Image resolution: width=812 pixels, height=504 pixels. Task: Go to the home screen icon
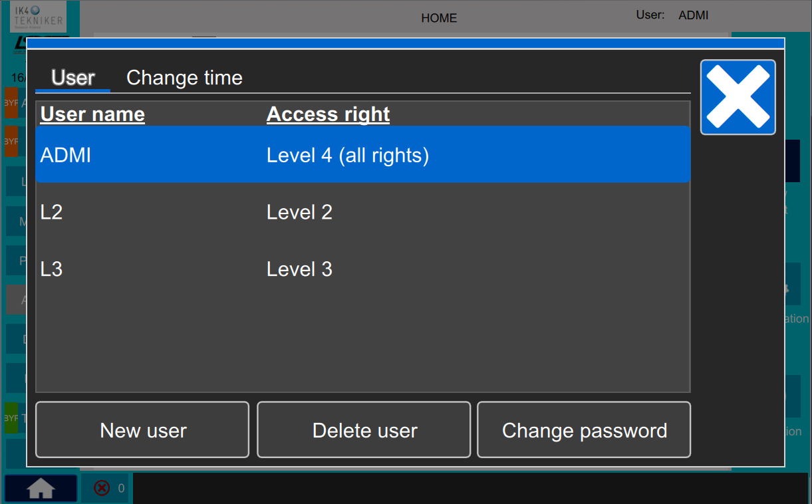[x=41, y=489]
